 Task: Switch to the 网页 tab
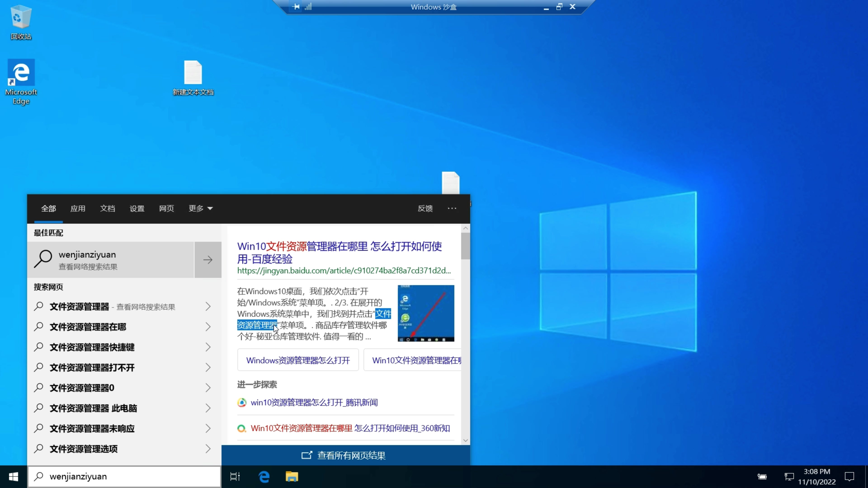click(x=166, y=209)
